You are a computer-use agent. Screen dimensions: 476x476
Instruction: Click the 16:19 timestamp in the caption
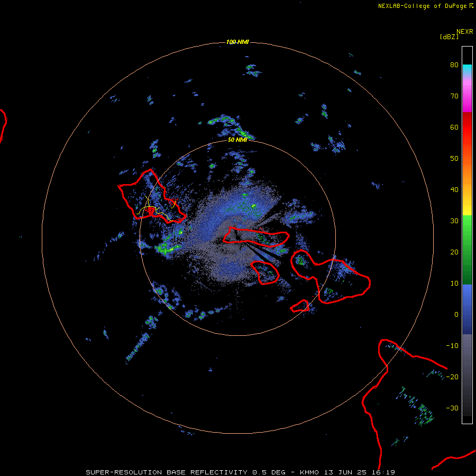[383, 472]
